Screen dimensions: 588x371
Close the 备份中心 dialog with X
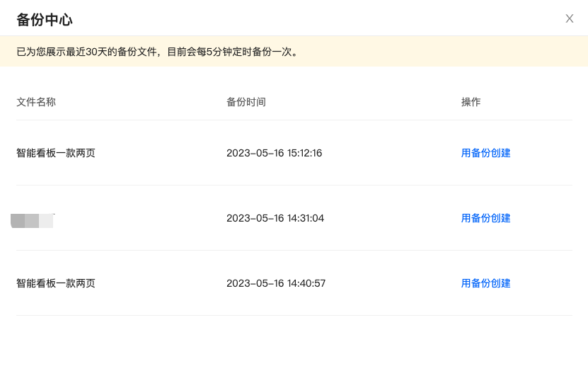pos(569,18)
